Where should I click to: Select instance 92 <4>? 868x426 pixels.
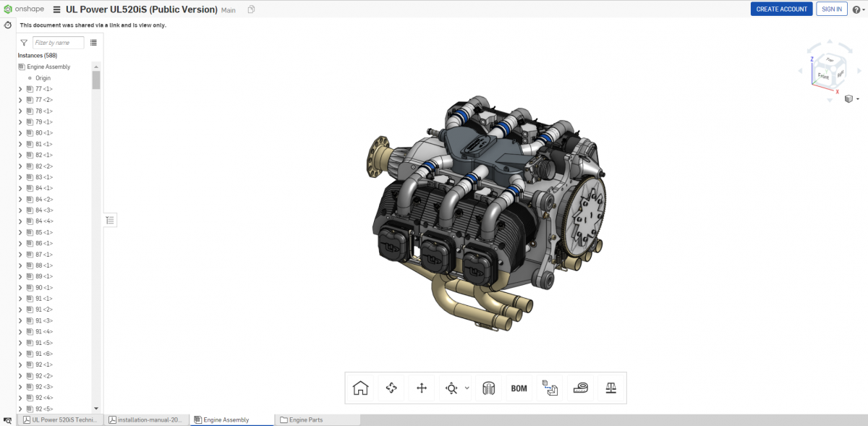tap(44, 398)
